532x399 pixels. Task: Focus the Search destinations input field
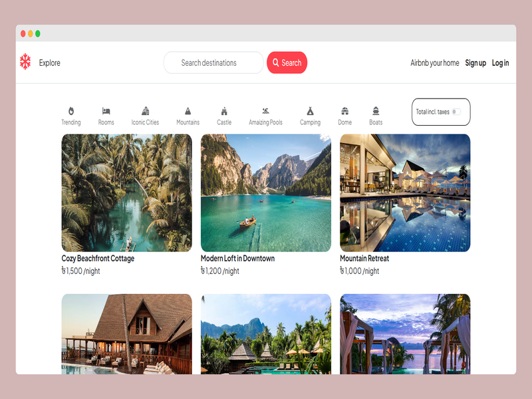click(213, 63)
